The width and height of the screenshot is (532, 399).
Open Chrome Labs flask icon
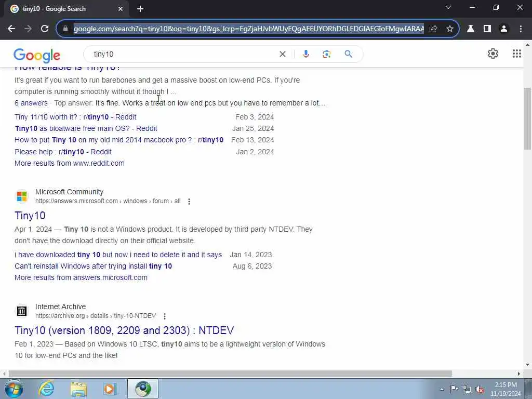[471, 29]
